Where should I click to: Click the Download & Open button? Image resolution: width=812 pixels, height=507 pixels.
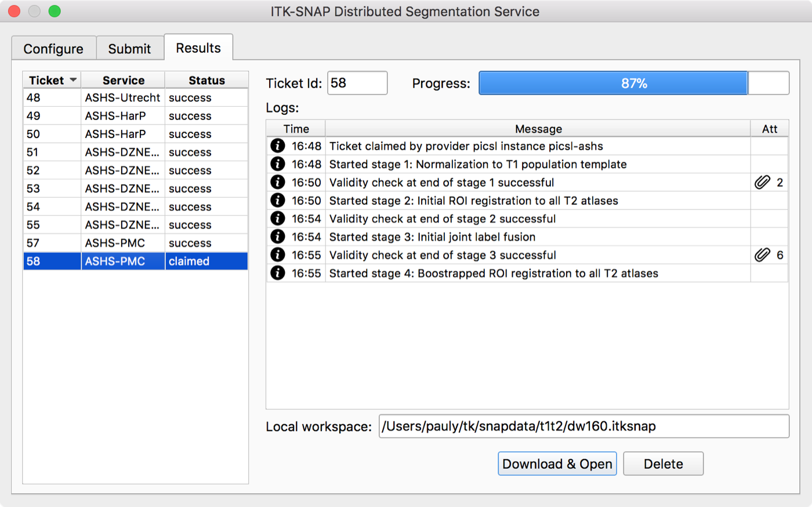click(x=557, y=463)
